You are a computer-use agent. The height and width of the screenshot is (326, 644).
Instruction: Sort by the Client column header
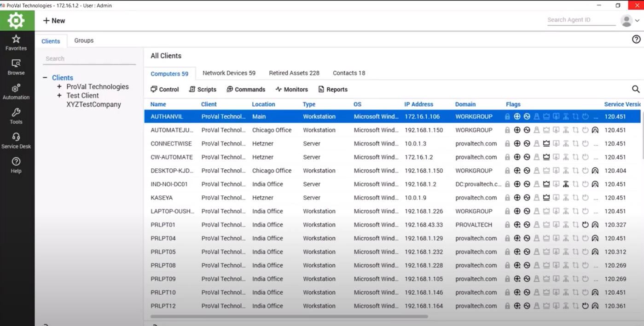click(209, 104)
